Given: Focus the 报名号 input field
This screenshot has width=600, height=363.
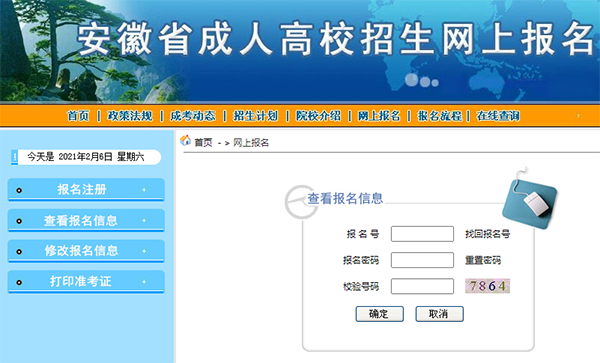Looking at the screenshot, I should click(422, 234).
